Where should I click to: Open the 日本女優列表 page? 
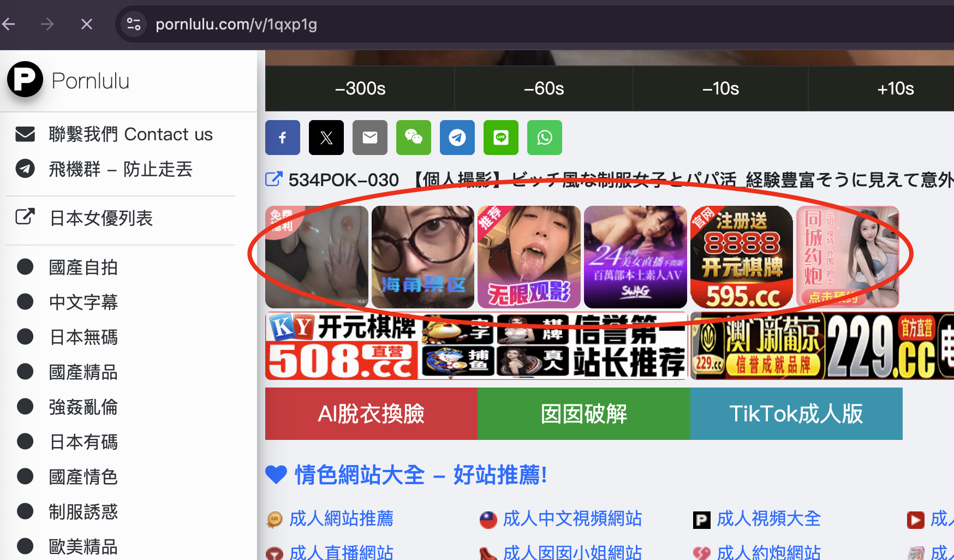(x=101, y=217)
